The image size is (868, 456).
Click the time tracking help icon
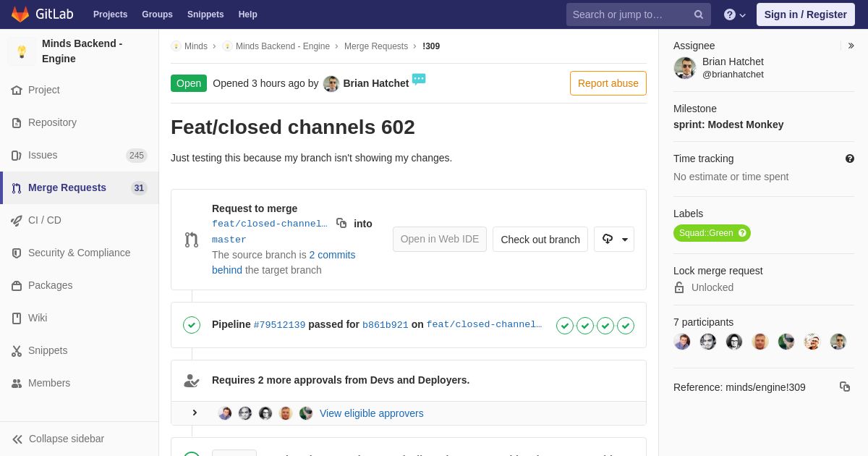click(850, 159)
